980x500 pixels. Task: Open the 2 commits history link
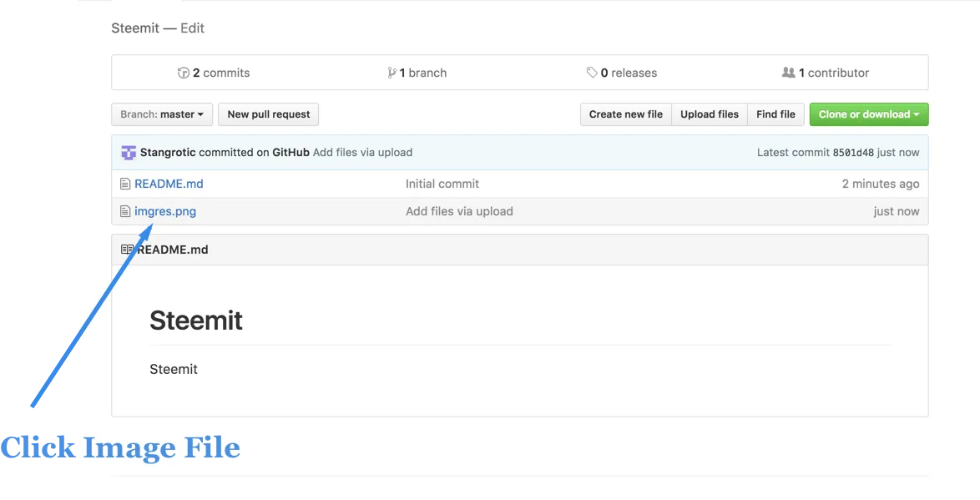(213, 73)
